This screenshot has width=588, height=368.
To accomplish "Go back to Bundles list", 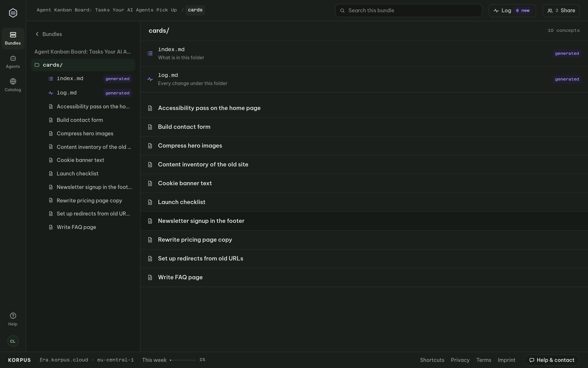I will [x=49, y=34].
